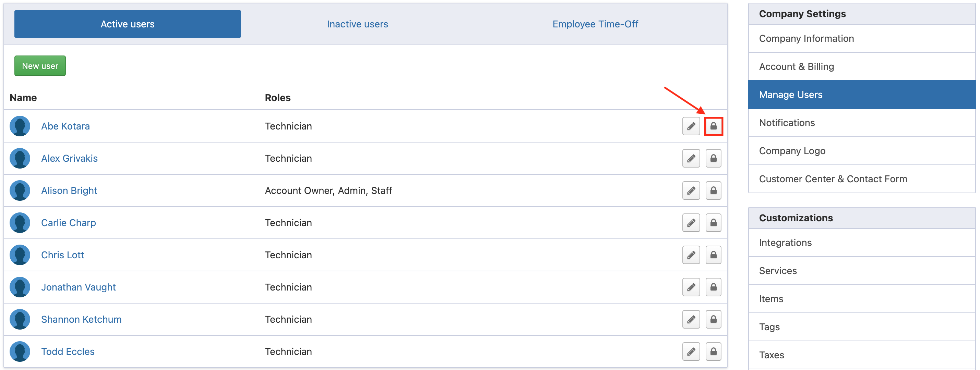Select Customer Center & Contact Form
Image resolution: width=980 pixels, height=370 pixels.
[x=833, y=179]
